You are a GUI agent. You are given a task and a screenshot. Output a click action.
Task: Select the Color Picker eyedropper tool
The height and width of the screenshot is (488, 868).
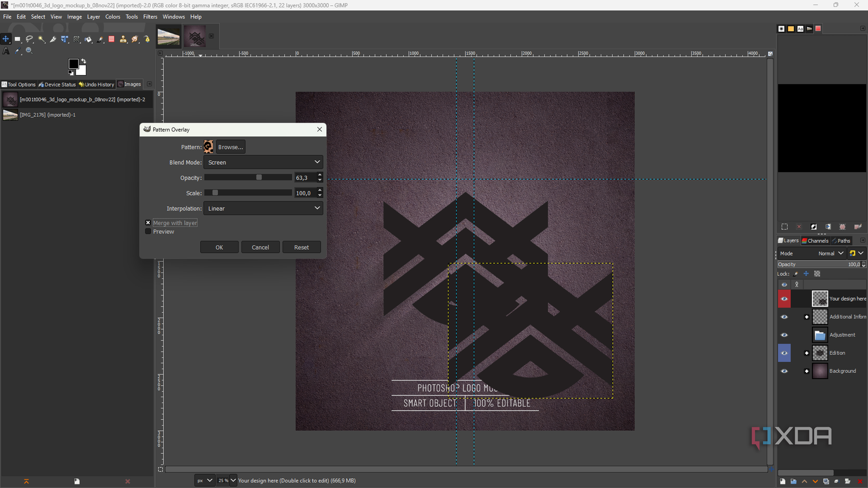pos(17,51)
